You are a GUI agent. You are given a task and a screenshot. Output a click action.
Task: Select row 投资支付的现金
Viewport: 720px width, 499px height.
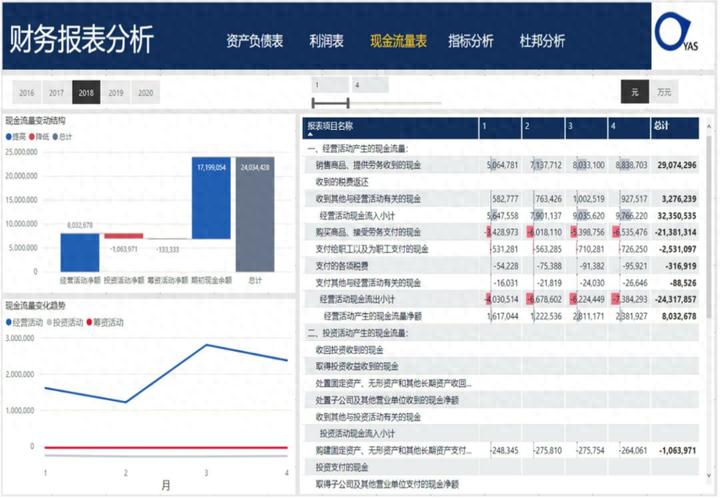coord(501,467)
